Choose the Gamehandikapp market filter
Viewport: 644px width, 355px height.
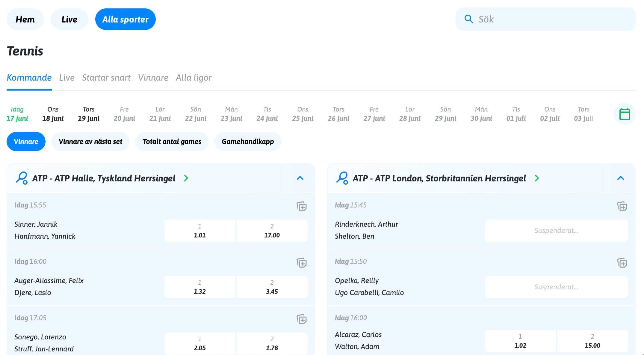coord(248,142)
